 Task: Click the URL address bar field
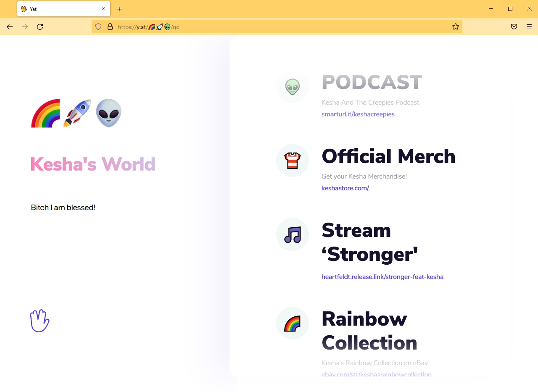(294, 27)
